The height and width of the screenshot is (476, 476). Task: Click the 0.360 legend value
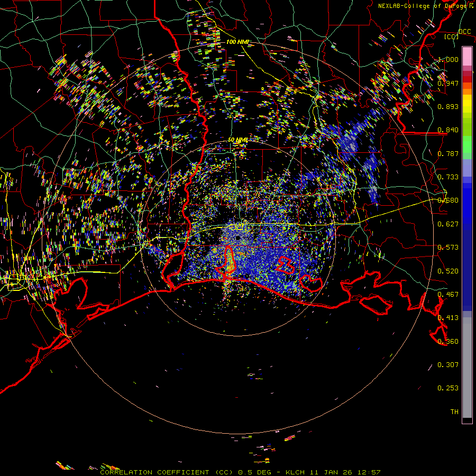[x=448, y=342]
